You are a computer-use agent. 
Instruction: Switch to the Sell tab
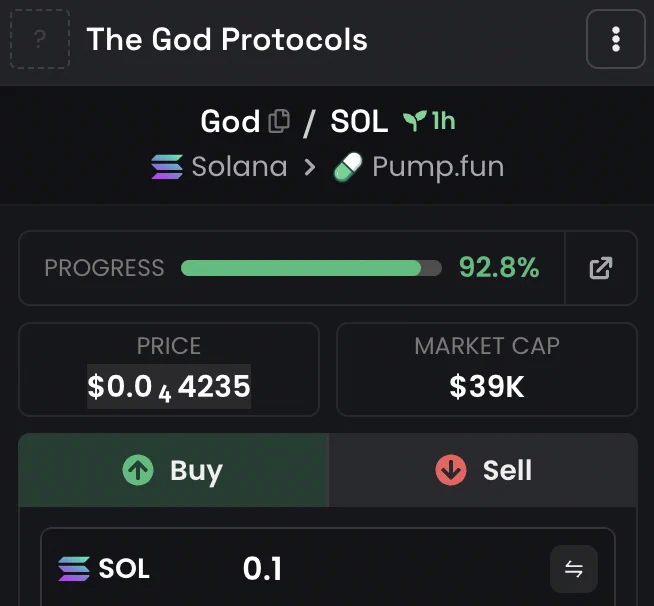point(483,470)
